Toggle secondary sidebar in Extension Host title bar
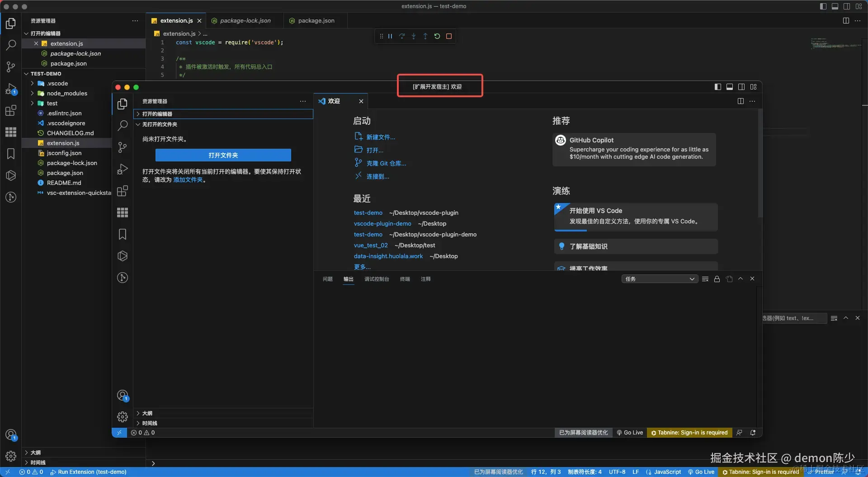 coord(741,87)
